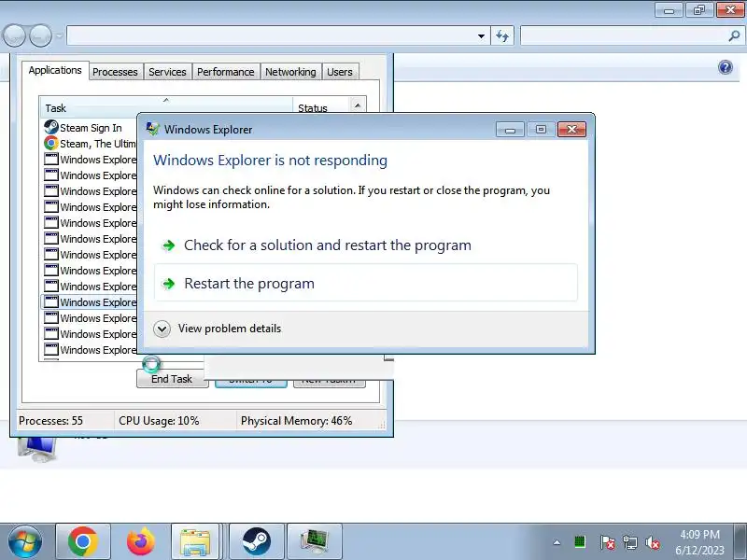Screen dimensions: 747x560
Task: Open the Services tab
Action: (167, 72)
